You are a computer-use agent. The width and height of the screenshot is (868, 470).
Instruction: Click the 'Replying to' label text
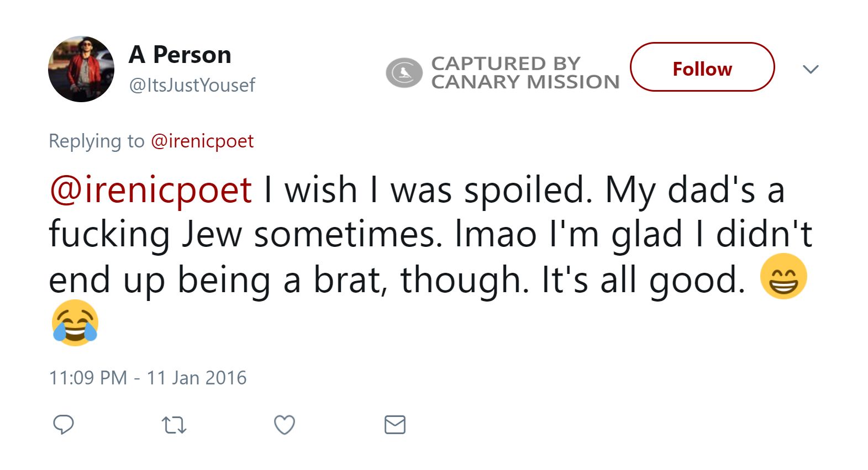(96, 141)
